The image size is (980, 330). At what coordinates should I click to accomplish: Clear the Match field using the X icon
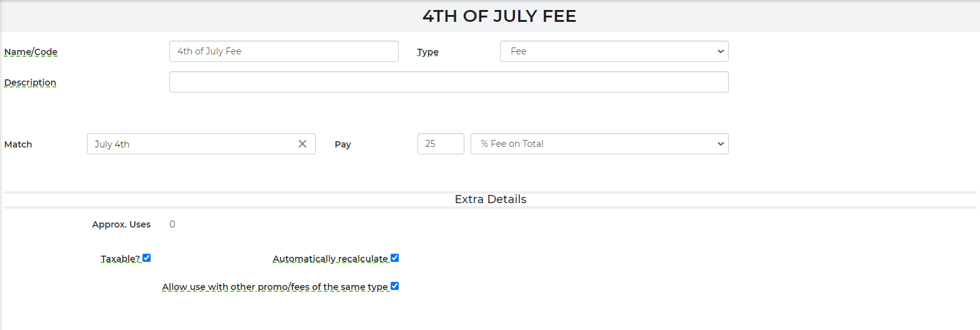pos(302,144)
